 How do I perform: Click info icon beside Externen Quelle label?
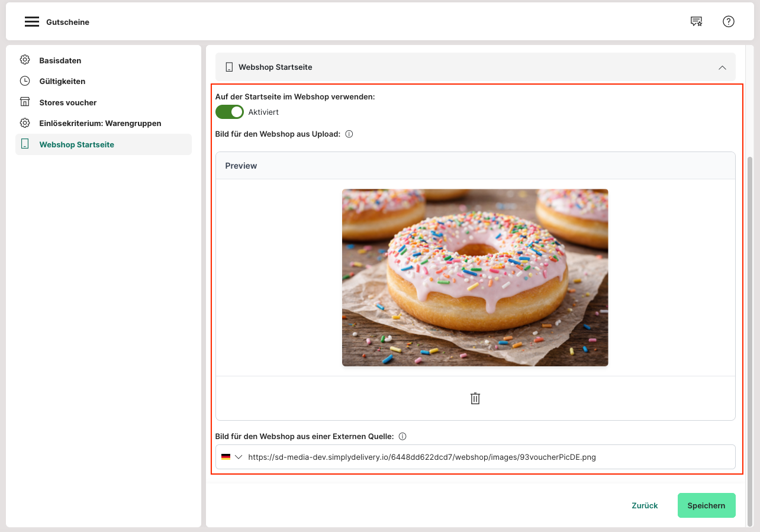[x=402, y=437]
